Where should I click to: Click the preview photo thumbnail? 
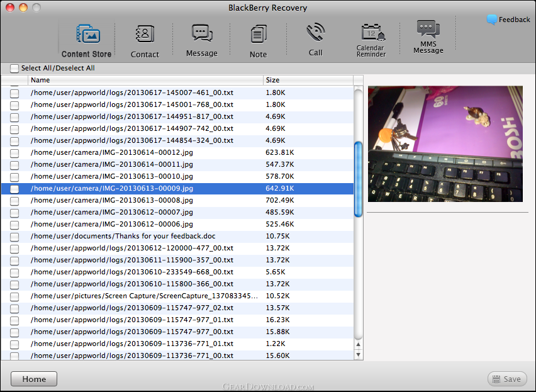coord(445,144)
